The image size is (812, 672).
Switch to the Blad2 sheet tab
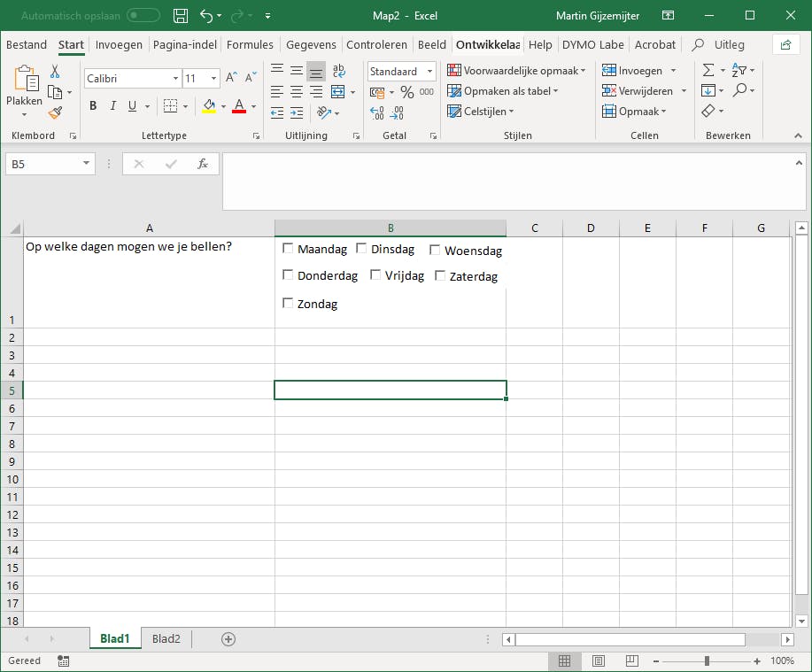[166, 638]
